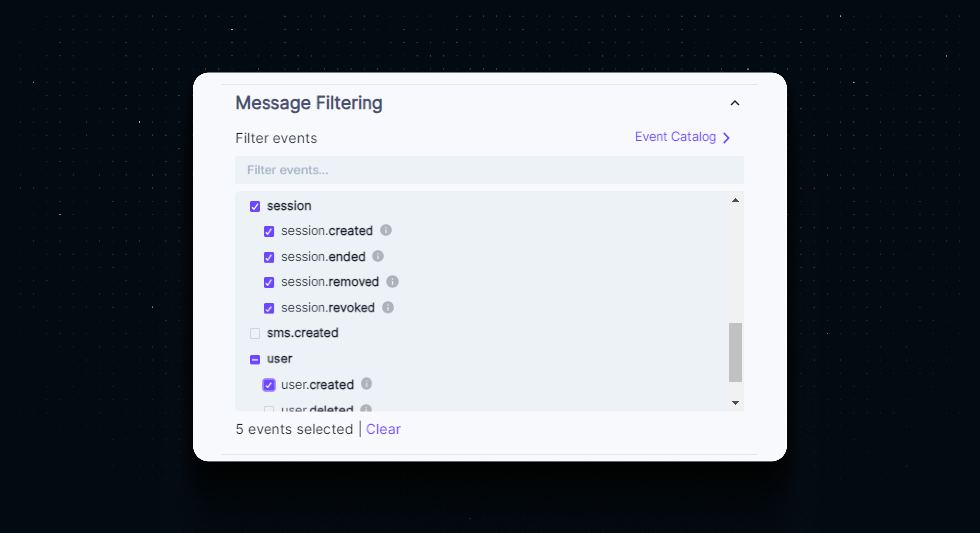Uncheck the session.created checkbox
The width and height of the screenshot is (980, 533).
pos(269,232)
